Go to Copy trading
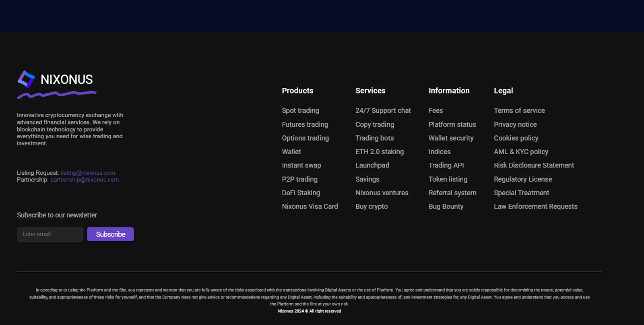Image resolution: width=644 pixels, height=325 pixels. pos(375,124)
